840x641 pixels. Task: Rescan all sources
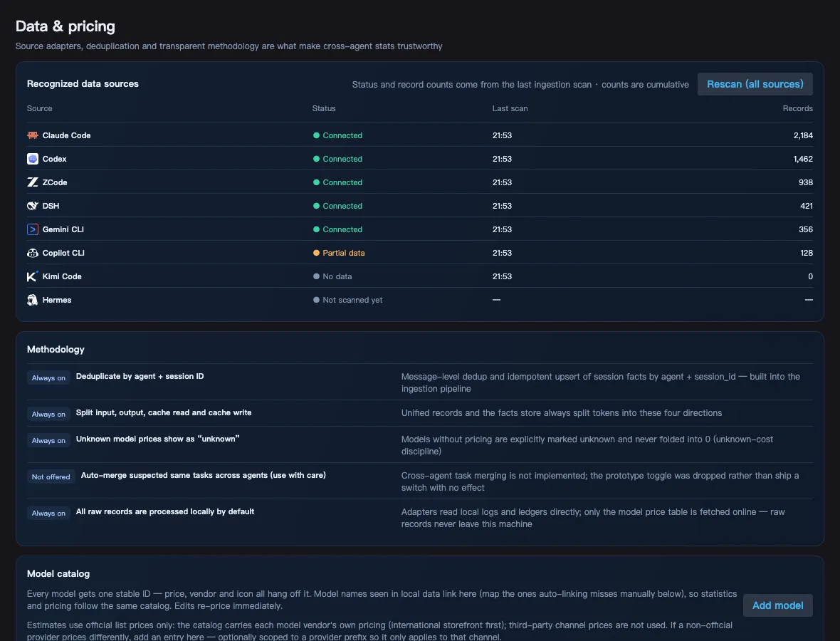point(755,84)
